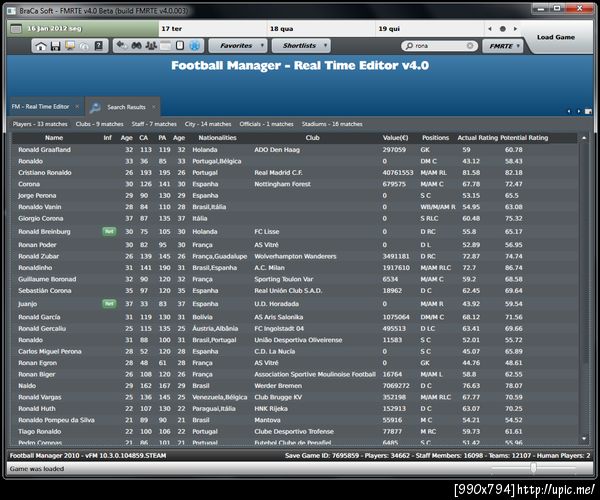The height and width of the screenshot is (500, 600).
Task: Open the tab list icon on tab strip
Action: pyautogui.click(x=588, y=111)
